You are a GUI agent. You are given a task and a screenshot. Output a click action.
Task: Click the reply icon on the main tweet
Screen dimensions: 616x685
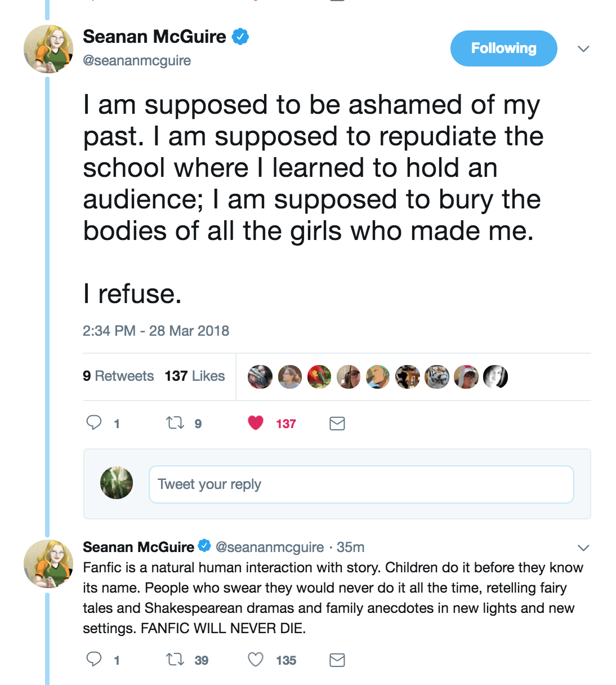94,422
